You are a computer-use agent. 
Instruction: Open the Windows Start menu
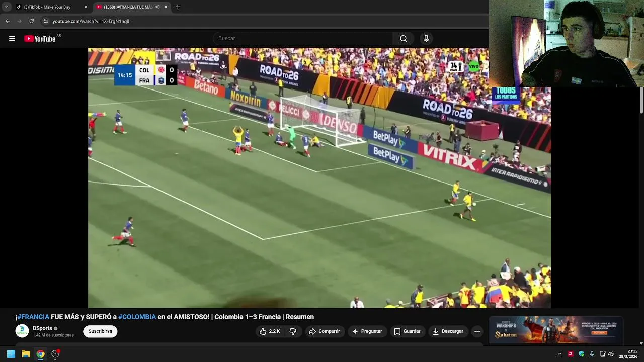click(x=11, y=354)
